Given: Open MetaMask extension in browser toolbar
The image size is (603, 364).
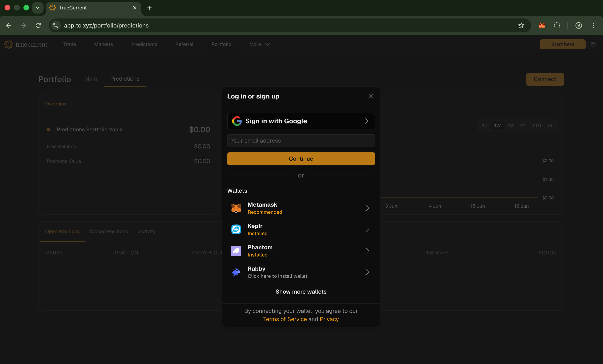Looking at the screenshot, I should coord(542,25).
